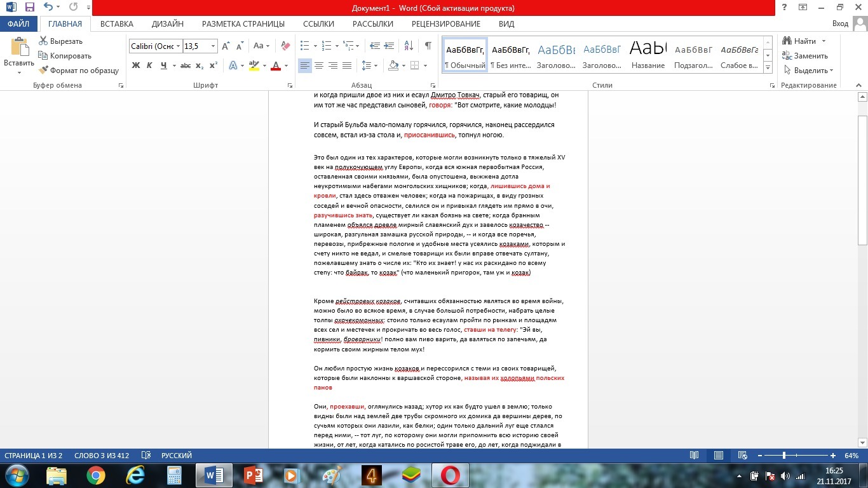This screenshot has width=868, height=488.
Task: Click the zoom slider handle
Action: click(x=784, y=456)
